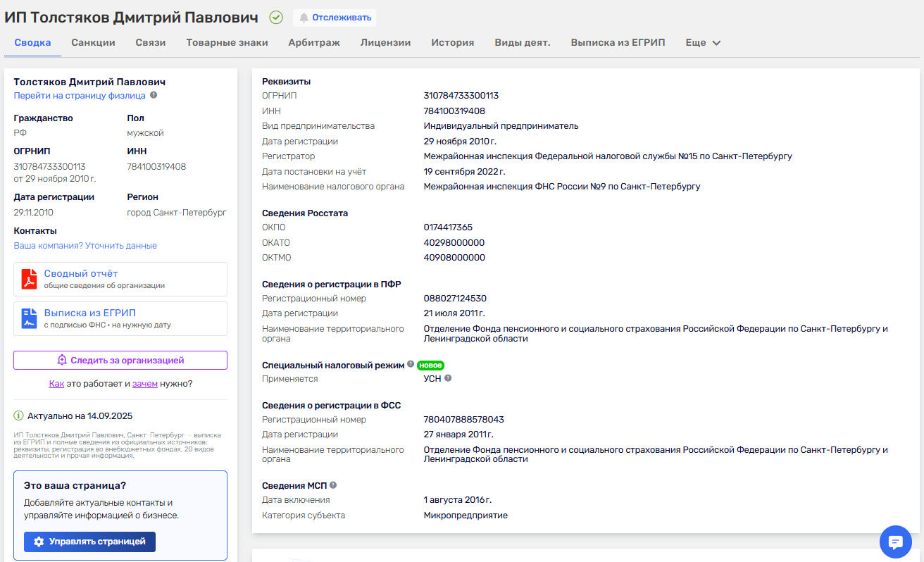Open the История tab
924x562 pixels.
452,42
